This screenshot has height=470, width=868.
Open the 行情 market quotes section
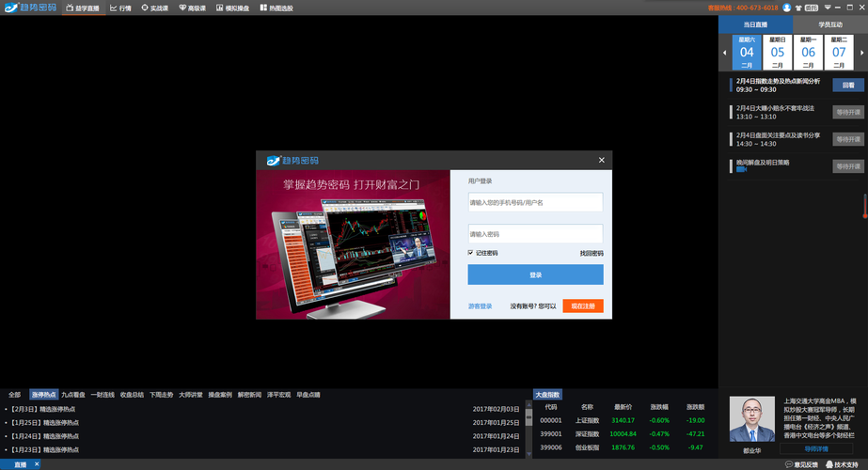[120, 8]
